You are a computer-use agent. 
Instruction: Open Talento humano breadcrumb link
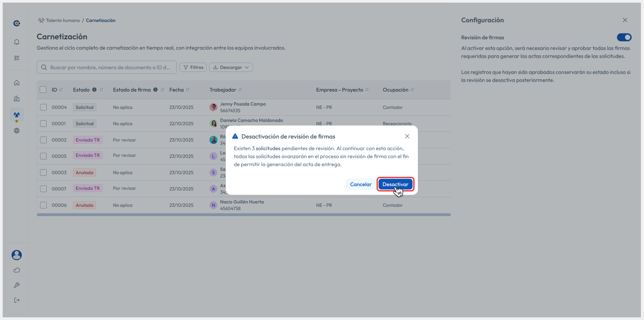(63, 20)
